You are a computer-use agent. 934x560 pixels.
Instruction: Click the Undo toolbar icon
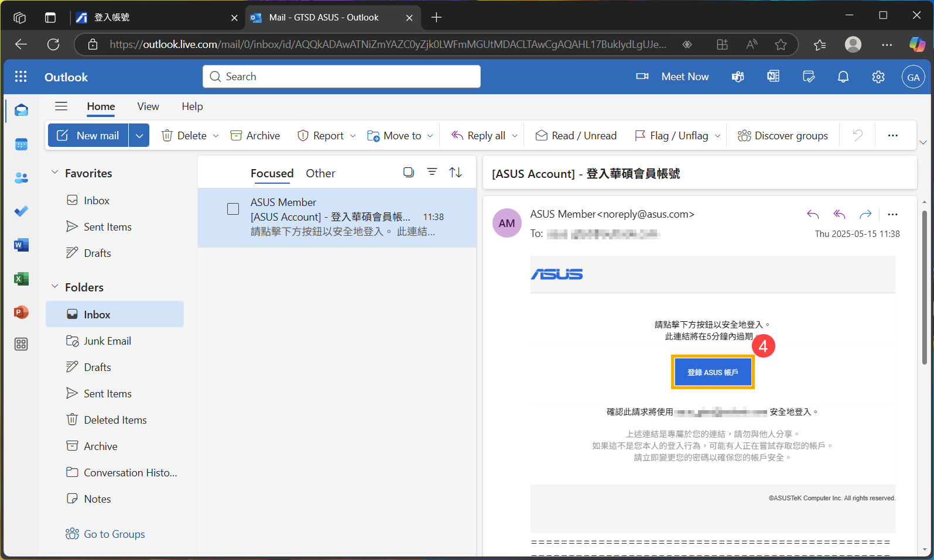[857, 135]
